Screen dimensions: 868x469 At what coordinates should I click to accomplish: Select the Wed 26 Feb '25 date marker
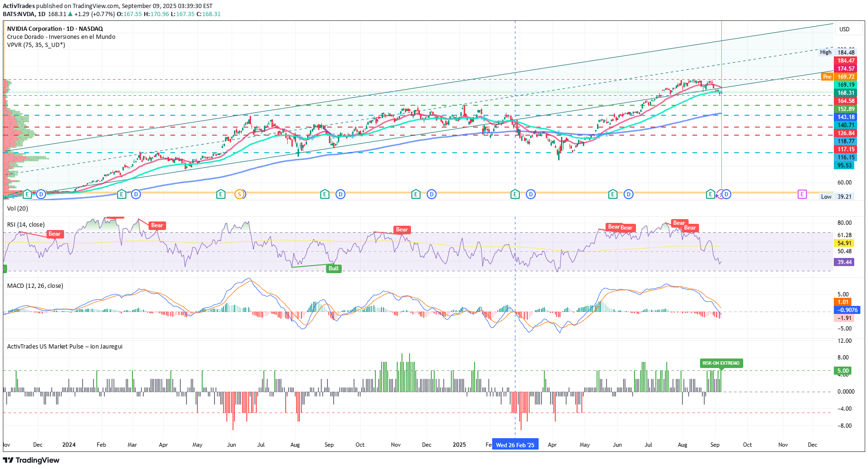[x=515, y=445]
